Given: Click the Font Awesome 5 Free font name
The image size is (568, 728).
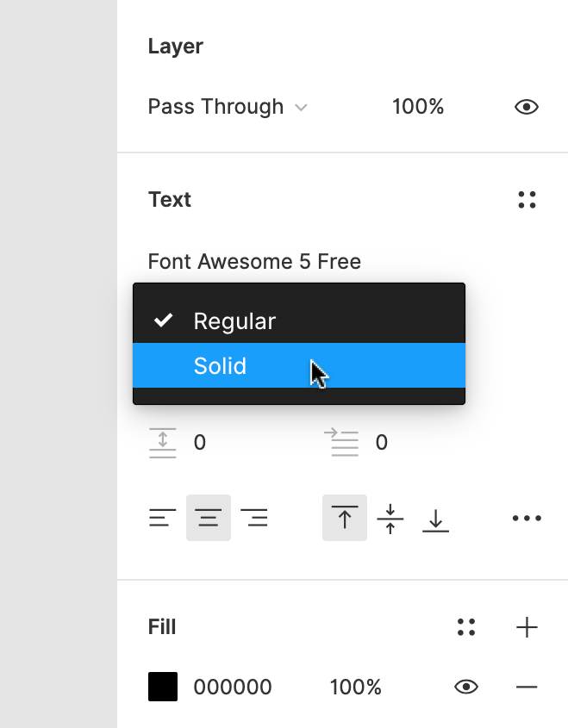Looking at the screenshot, I should (254, 261).
